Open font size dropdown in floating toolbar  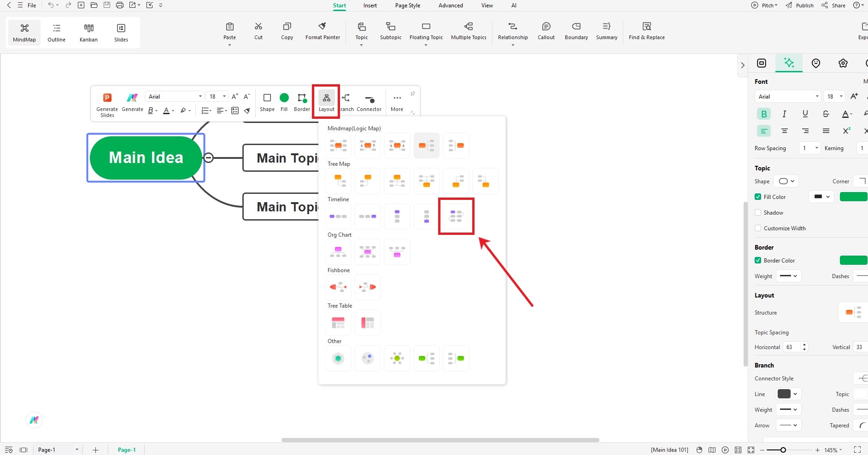pyautogui.click(x=217, y=96)
